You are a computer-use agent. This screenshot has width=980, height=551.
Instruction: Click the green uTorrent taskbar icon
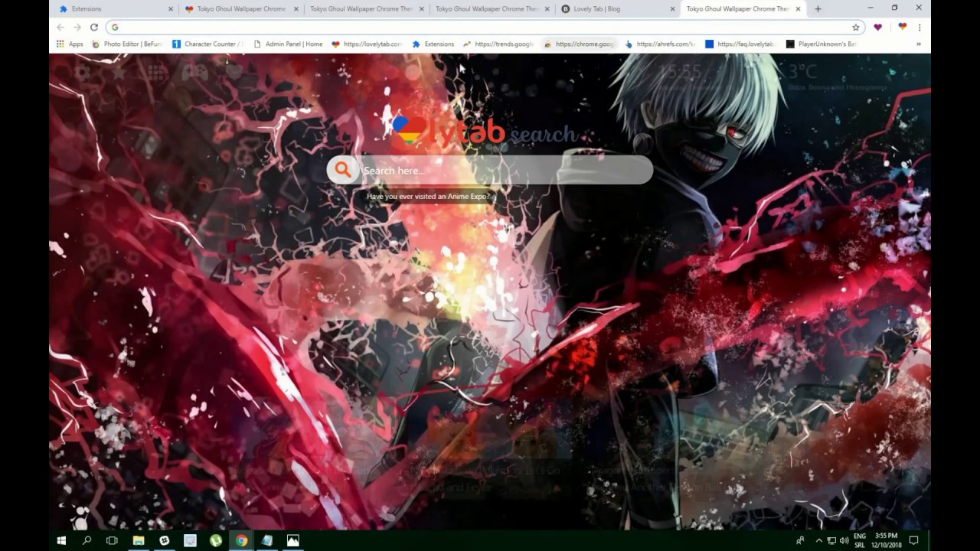(x=216, y=540)
